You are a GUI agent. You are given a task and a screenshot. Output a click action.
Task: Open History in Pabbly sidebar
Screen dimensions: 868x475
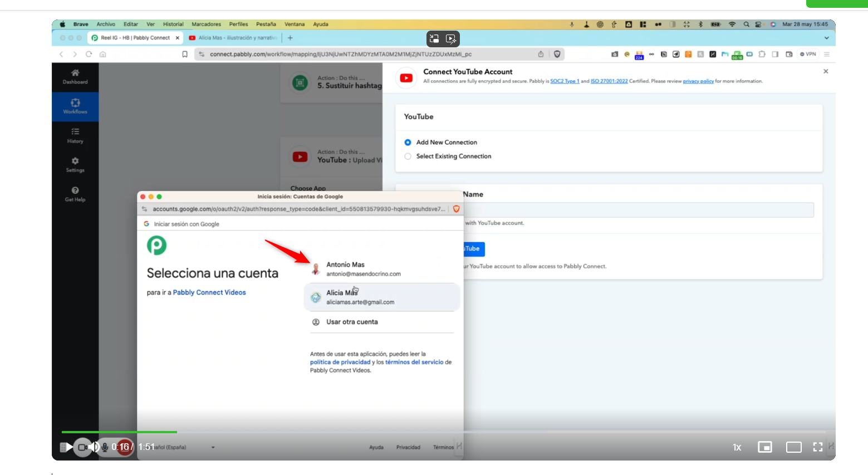[x=75, y=136]
